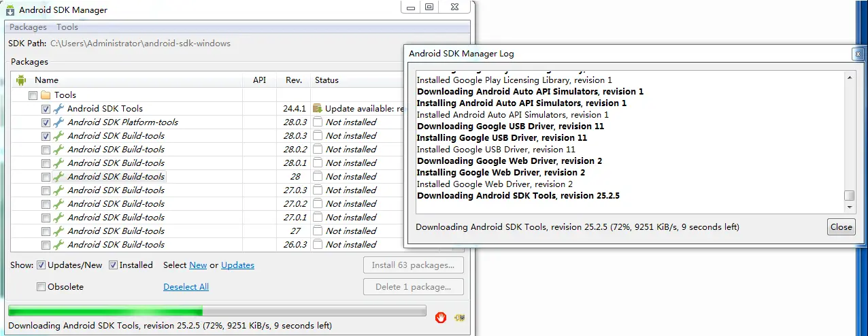Select the Android SDK Platform-tools row name

[122, 122]
